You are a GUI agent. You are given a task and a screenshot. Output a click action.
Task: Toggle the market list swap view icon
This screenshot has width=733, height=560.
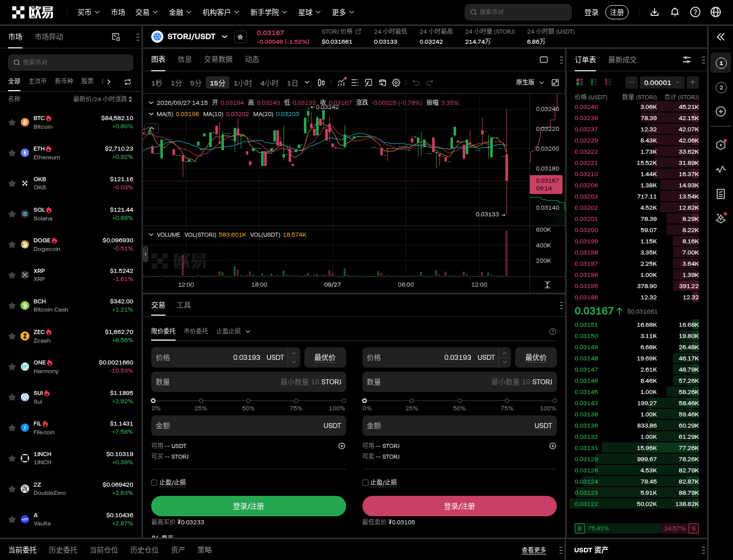(128, 81)
